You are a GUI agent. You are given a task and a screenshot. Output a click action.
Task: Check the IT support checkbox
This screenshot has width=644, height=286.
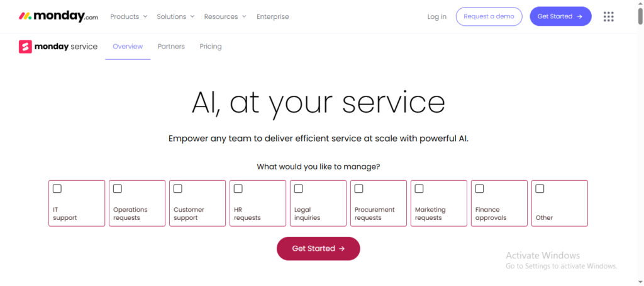coord(57,188)
